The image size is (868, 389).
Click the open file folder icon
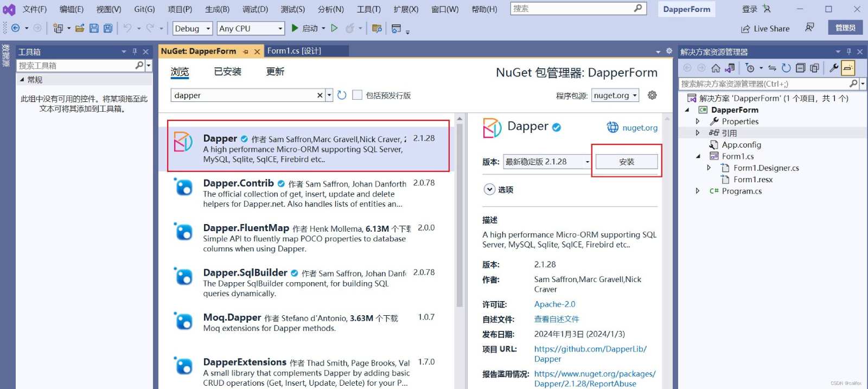80,28
